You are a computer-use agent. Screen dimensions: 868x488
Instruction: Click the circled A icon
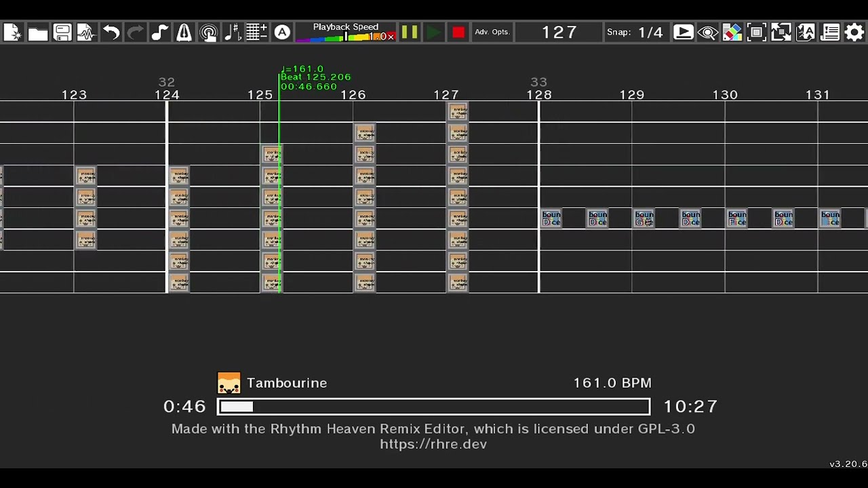tap(282, 33)
